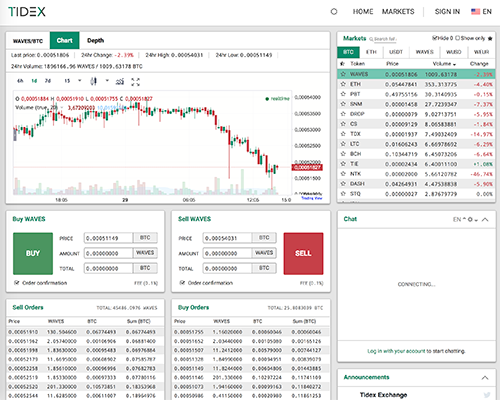Open the chart interval dropdown arrow
This screenshot has height=400, width=500.
80,81
